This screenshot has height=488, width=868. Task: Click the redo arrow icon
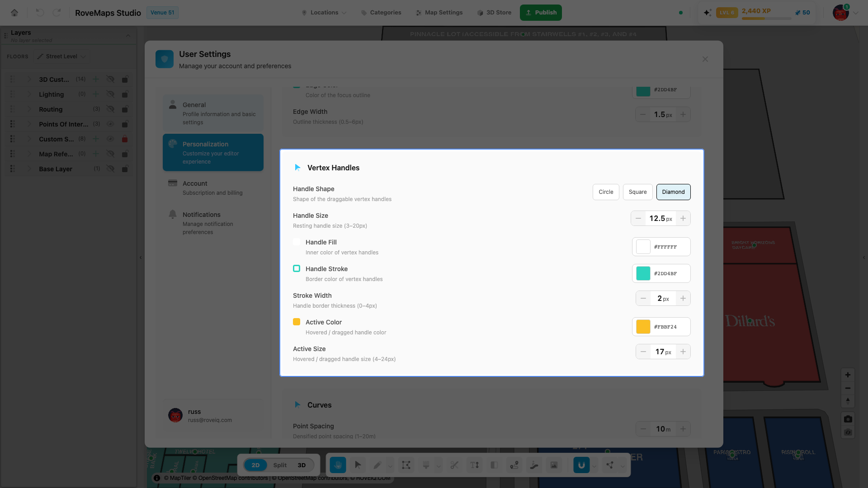coord(57,13)
